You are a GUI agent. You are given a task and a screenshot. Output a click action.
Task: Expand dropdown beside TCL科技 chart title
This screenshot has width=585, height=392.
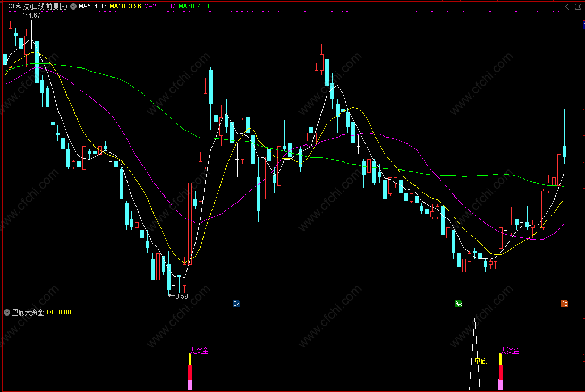[x=73, y=6]
